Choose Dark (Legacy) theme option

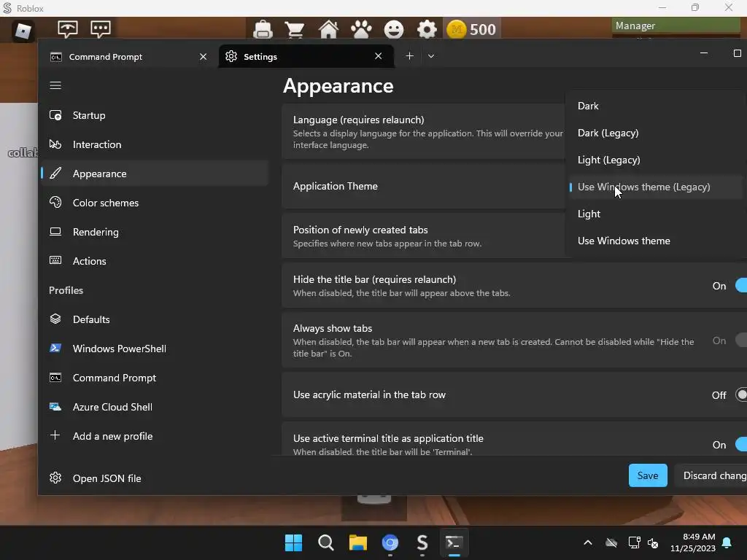click(x=656, y=133)
